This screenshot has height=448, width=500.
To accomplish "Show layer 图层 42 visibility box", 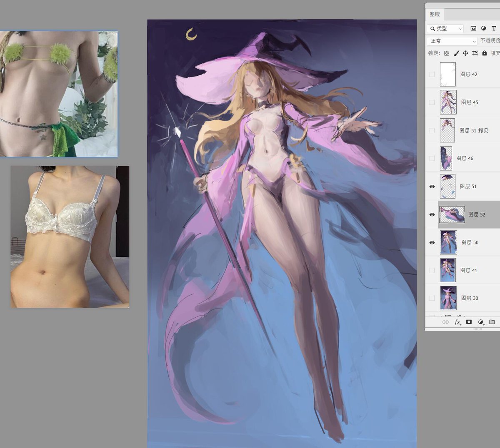I will [432, 74].
